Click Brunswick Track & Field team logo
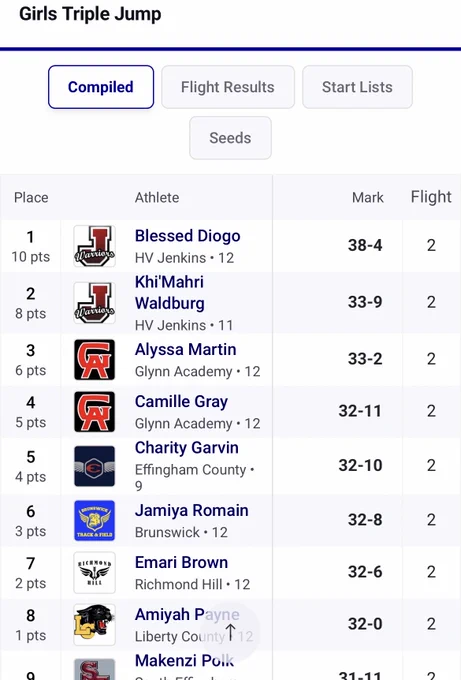Image resolution: width=461 pixels, height=680 pixels. click(x=95, y=520)
